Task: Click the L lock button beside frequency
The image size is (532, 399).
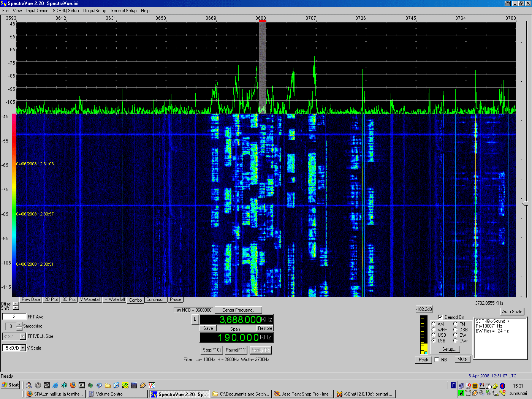Action: pos(195,320)
